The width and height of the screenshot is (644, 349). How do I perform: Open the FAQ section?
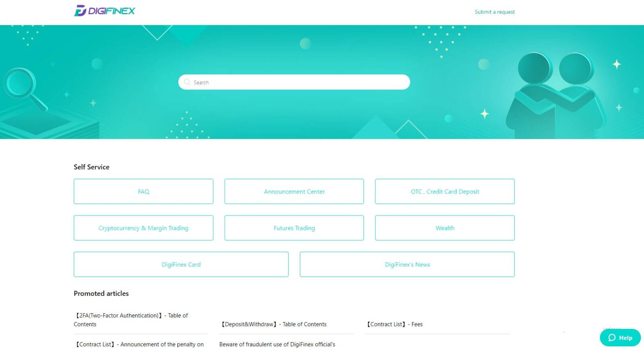coord(143,191)
